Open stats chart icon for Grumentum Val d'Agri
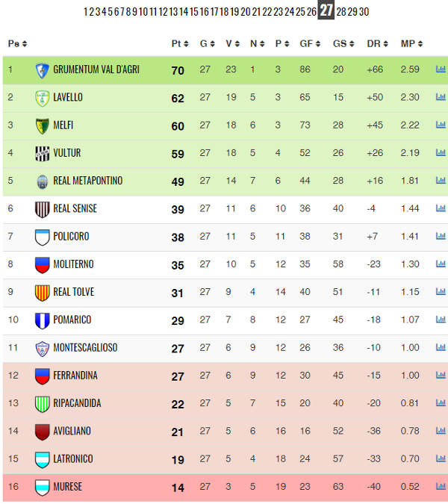The height and width of the screenshot is (504, 448). 441,69
